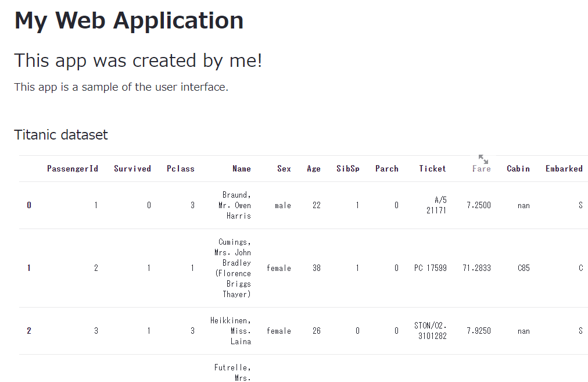Click the Parch column header
Viewport: 588px width, 382px height.
387,169
